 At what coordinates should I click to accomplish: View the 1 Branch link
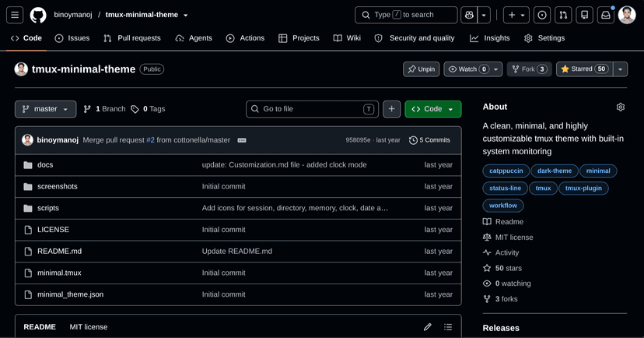(x=105, y=109)
